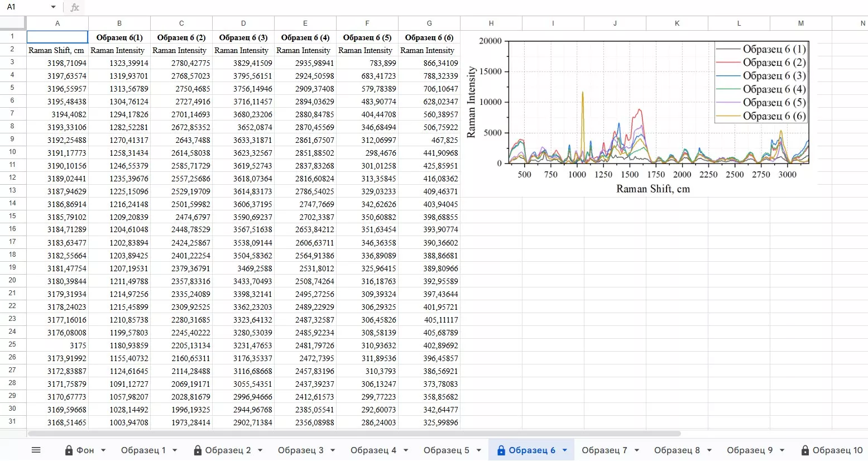Click header cell Образец 6 (5)
The width and height of the screenshot is (868, 461).
tap(367, 37)
